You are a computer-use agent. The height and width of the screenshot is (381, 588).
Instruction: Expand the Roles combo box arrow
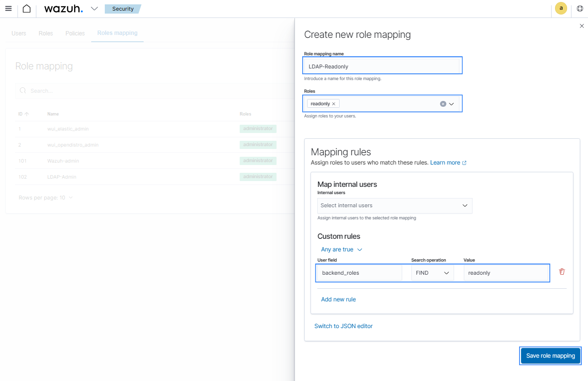click(452, 104)
